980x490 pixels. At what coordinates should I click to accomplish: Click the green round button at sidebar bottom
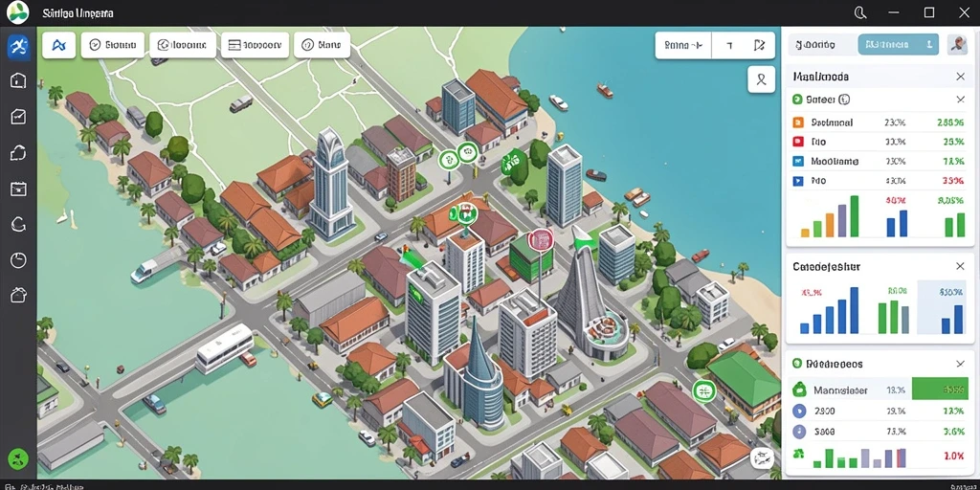pyautogui.click(x=18, y=458)
